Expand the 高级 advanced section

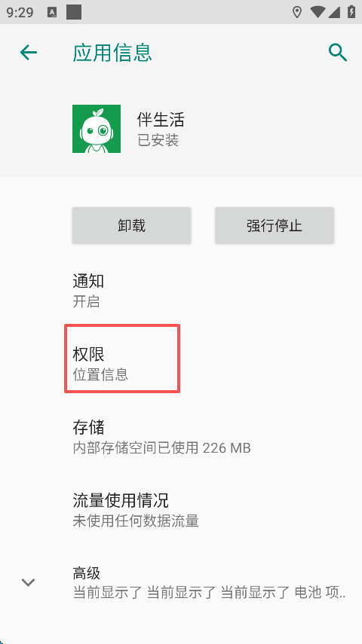pyautogui.click(x=181, y=582)
